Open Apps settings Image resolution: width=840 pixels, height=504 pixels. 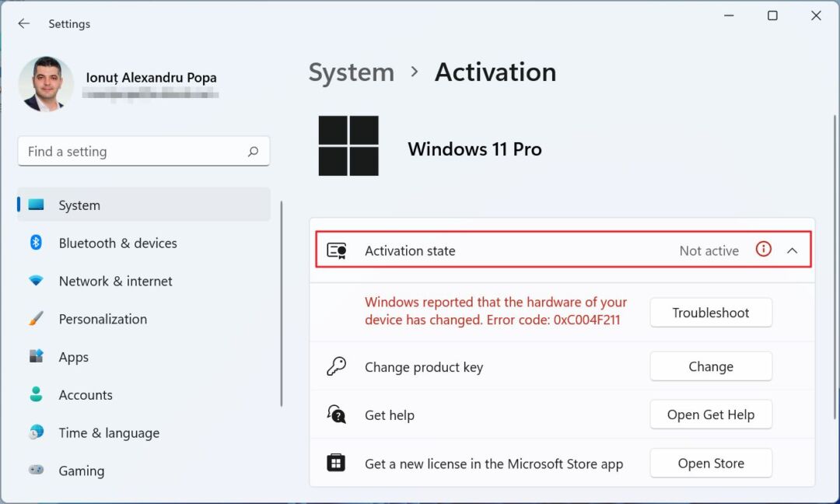(x=73, y=357)
